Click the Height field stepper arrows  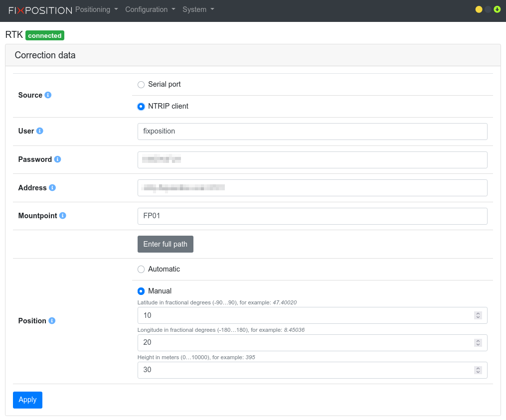pos(478,370)
